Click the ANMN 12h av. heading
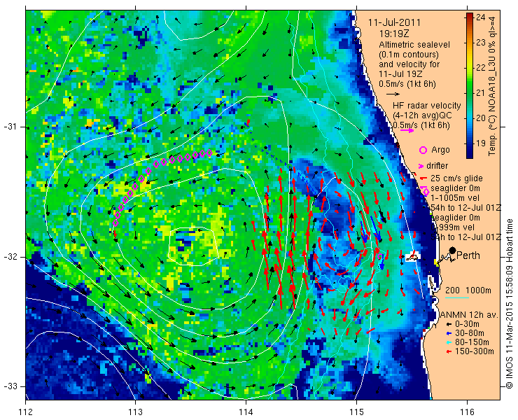 click(x=469, y=315)
